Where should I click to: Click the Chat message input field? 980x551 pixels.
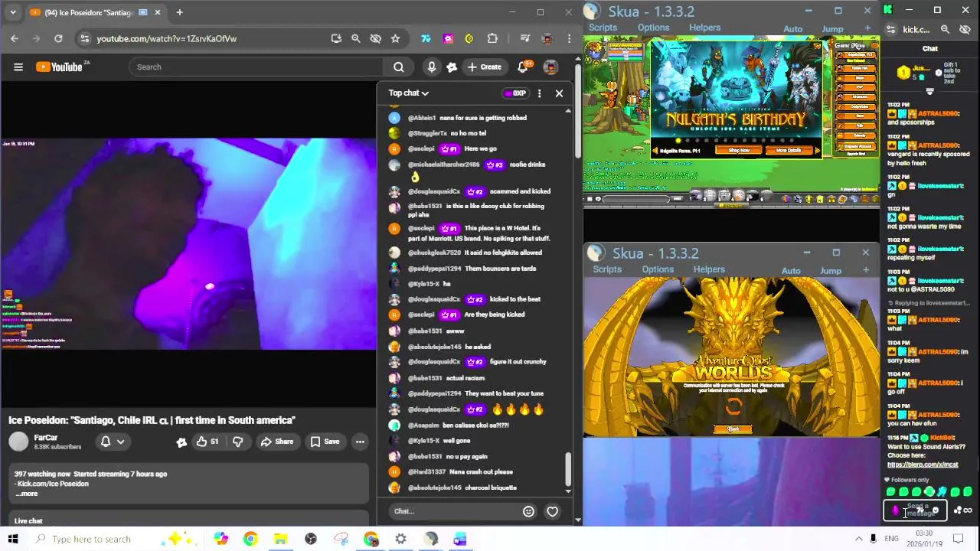pos(453,511)
